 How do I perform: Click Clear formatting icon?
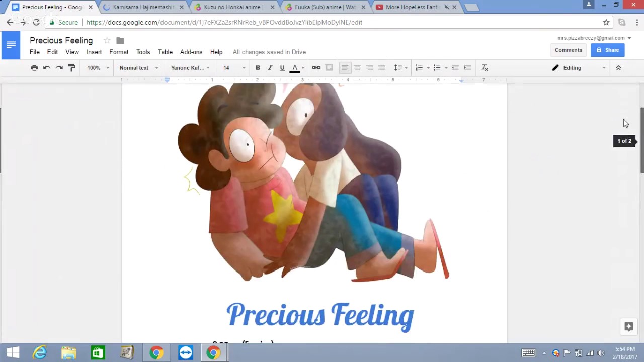[485, 68]
